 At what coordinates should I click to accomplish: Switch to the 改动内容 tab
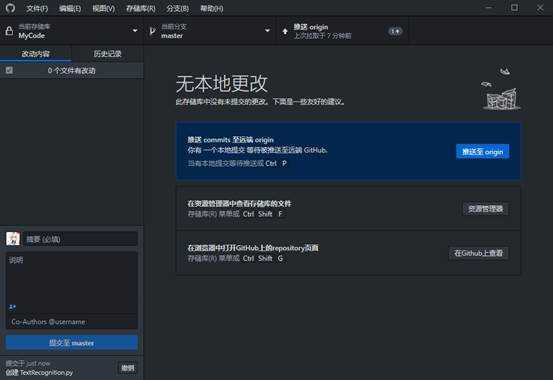(x=36, y=54)
